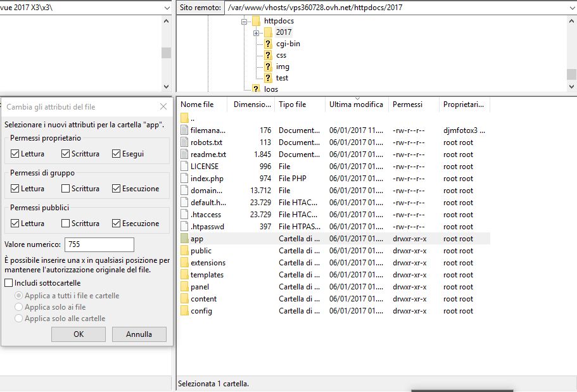
Task: Open the local site path dropdown
Action: coord(167,8)
